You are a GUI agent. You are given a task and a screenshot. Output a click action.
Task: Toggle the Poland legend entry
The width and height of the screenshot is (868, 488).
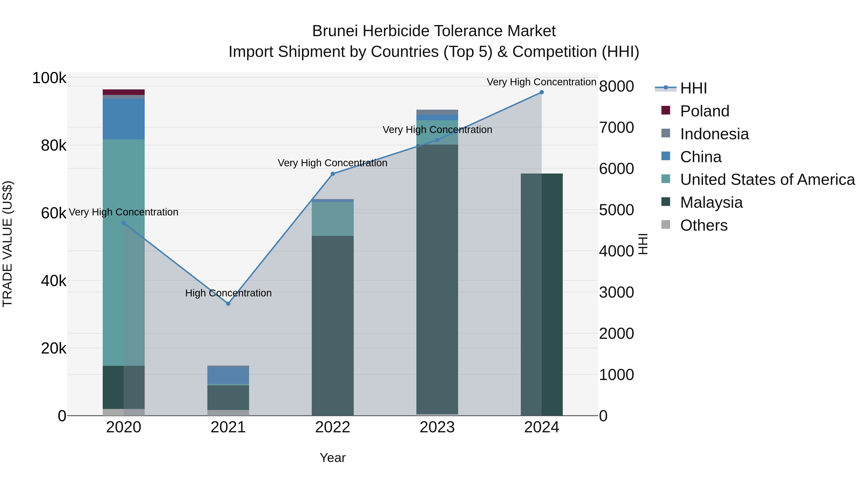[695, 111]
